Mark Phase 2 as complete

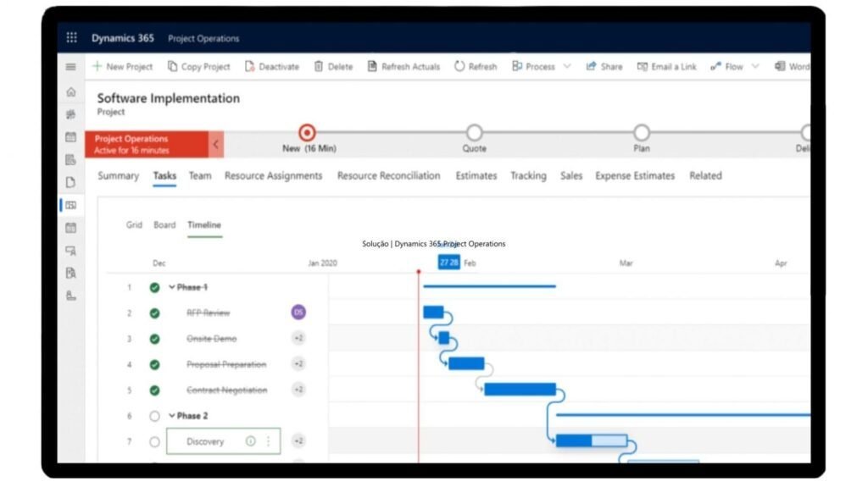click(x=154, y=416)
